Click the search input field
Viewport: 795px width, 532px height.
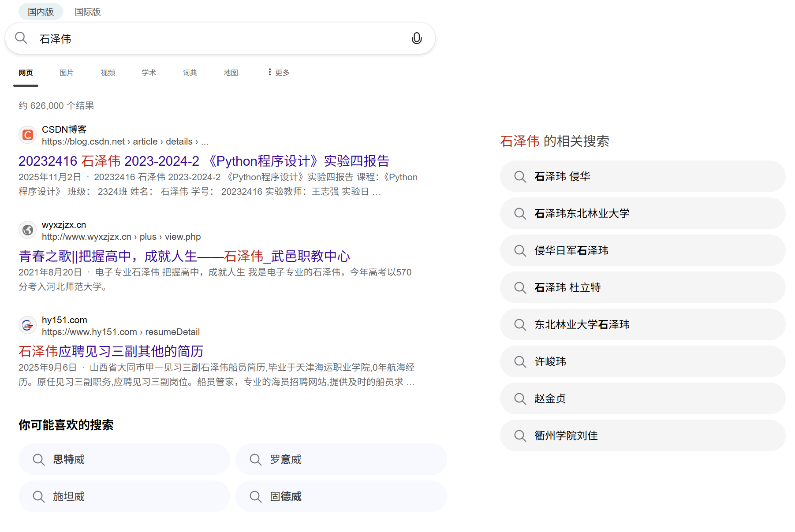click(x=176, y=38)
